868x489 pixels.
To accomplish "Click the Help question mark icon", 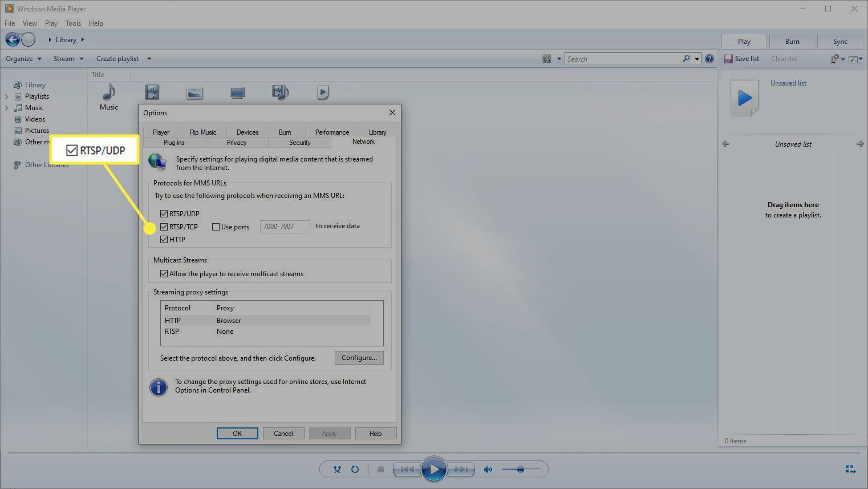I will pyautogui.click(x=709, y=59).
